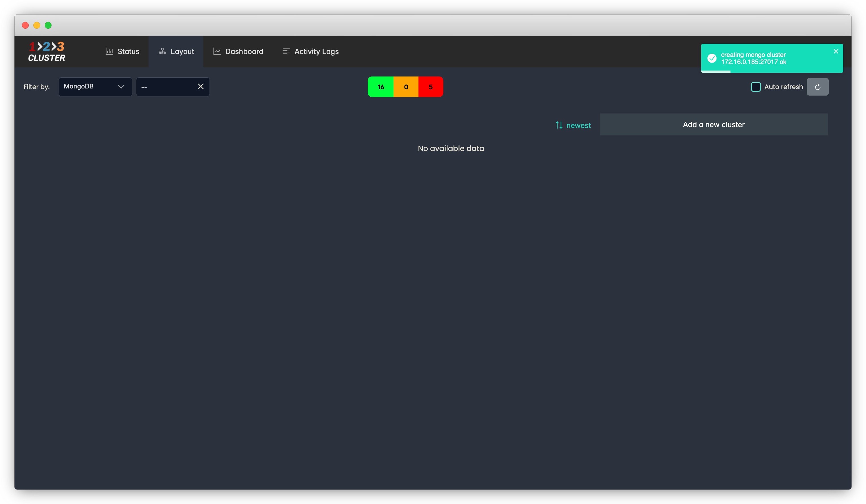
Task: Open the MongoDB filter dropdown
Action: pyautogui.click(x=89, y=86)
